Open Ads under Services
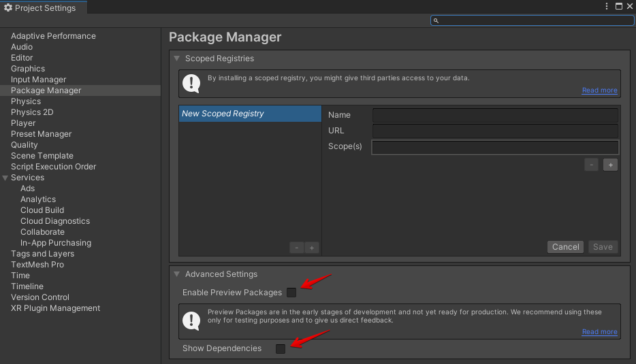The height and width of the screenshot is (364, 636). click(28, 188)
